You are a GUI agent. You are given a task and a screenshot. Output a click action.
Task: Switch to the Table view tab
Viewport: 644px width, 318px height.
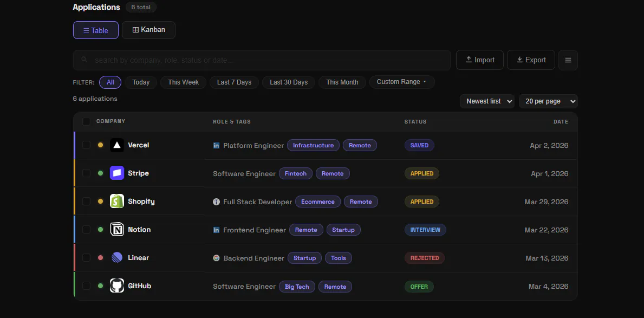point(96,30)
